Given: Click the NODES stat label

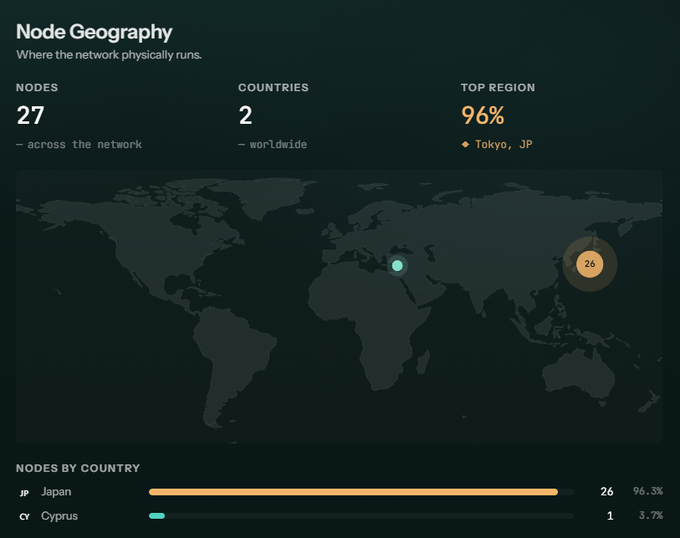Looking at the screenshot, I should tap(37, 88).
